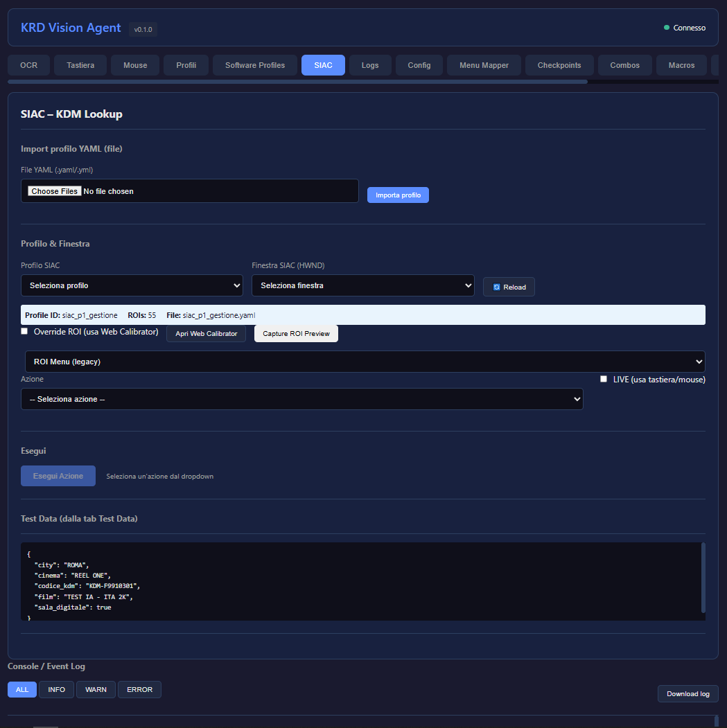This screenshot has height=728, width=727.
Task: Filter console log by INFO
Action: click(x=57, y=689)
